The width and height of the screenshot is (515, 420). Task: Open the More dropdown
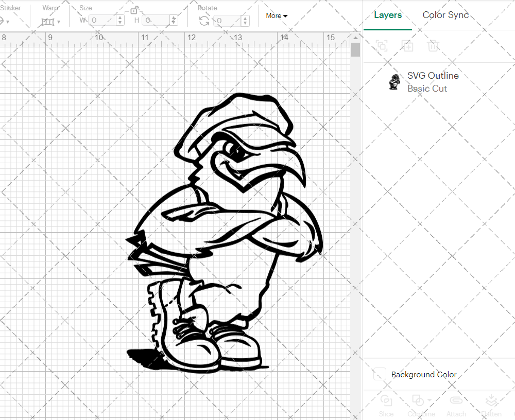point(277,16)
